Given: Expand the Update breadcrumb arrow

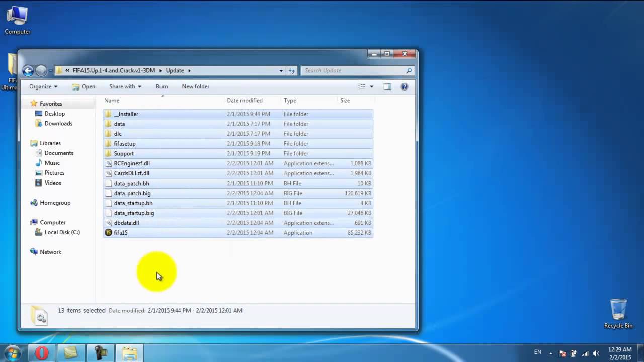Looking at the screenshot, I should pos(189,71).
